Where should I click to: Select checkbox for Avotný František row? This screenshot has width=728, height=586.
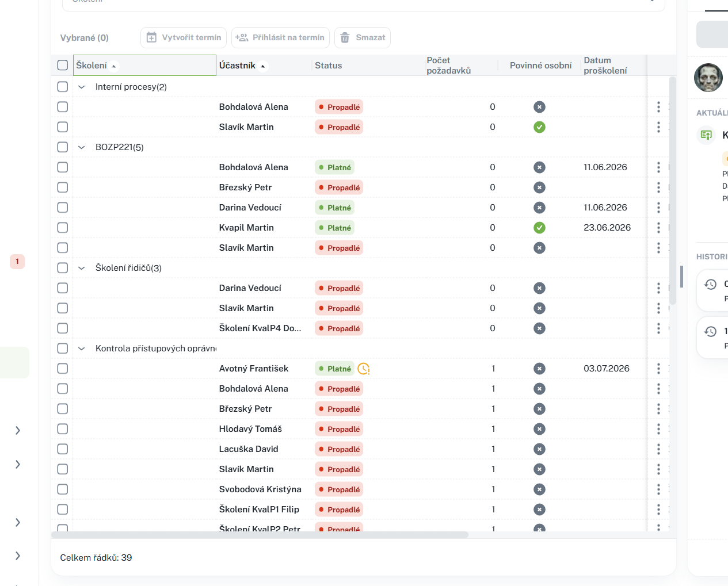(x=63, y=369)
